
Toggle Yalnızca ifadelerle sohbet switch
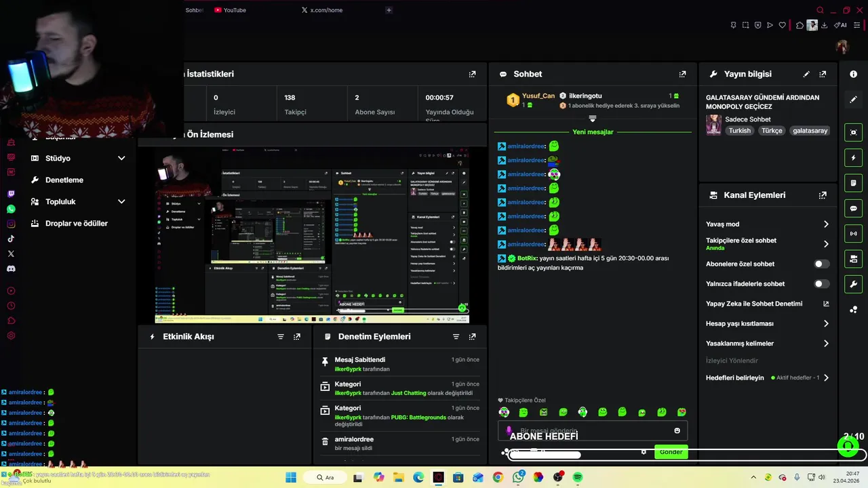[821, 284]
